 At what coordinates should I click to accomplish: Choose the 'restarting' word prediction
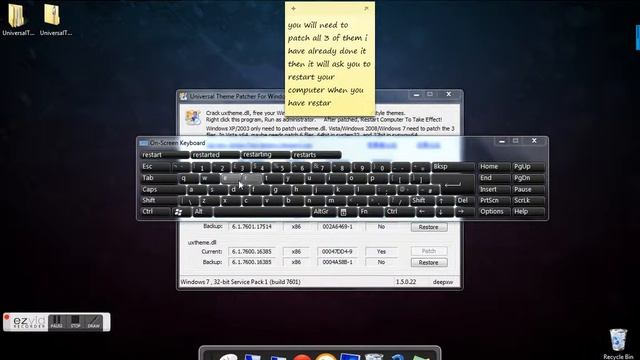tap(266, 155)
